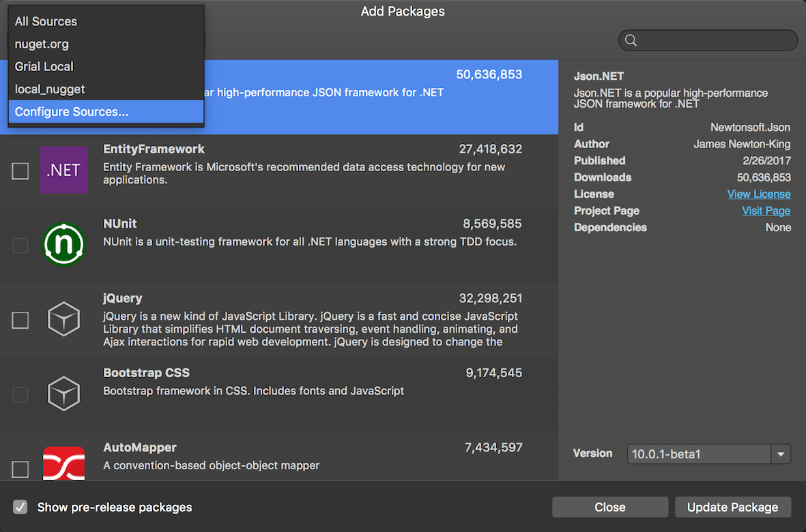Click the jQuery package cube icon
Screen dimensions: 806x532
(63, 319)
